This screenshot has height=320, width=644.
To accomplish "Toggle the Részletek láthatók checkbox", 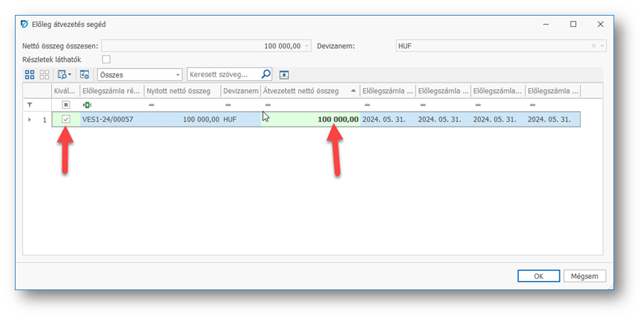I will click(x=107, y=59).
